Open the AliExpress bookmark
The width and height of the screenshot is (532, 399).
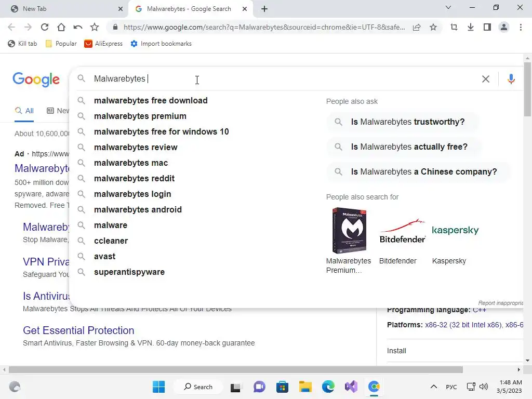click(x=103, y=44)
